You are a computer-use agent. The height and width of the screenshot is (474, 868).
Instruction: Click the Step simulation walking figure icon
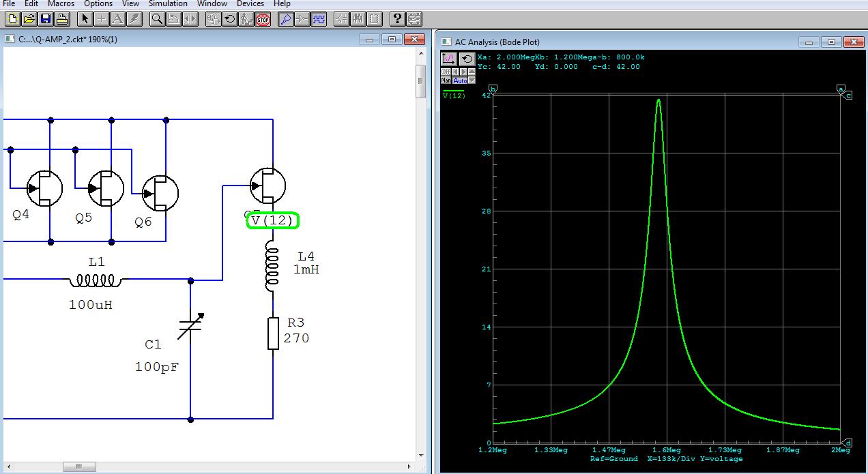point(246,19)
